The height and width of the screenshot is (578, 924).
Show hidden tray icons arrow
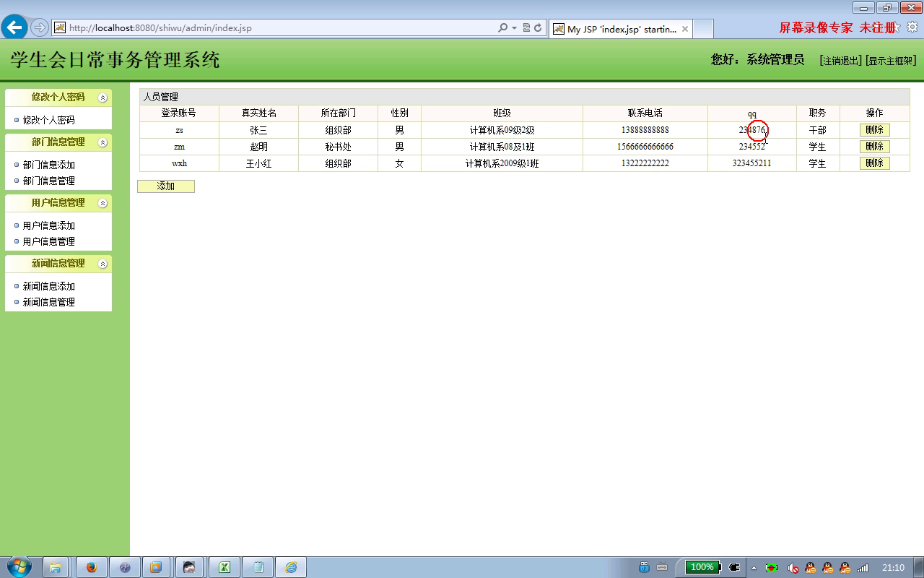(x=754, y=568)
